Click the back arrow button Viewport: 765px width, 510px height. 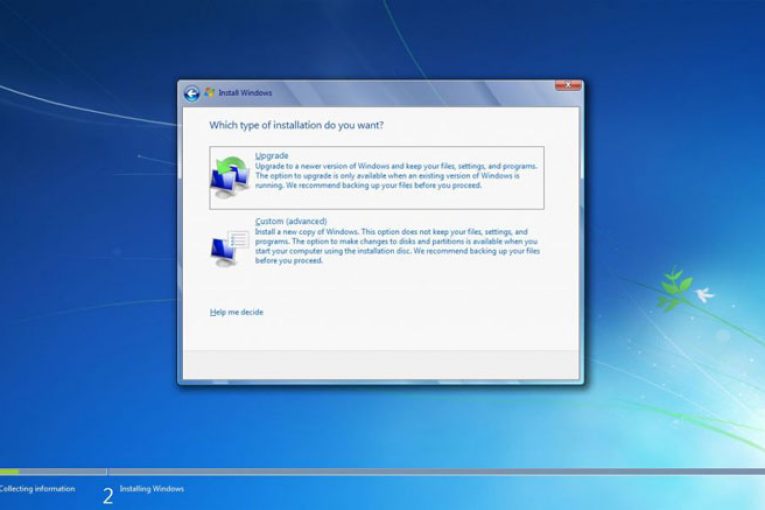[x=192, y=93]
